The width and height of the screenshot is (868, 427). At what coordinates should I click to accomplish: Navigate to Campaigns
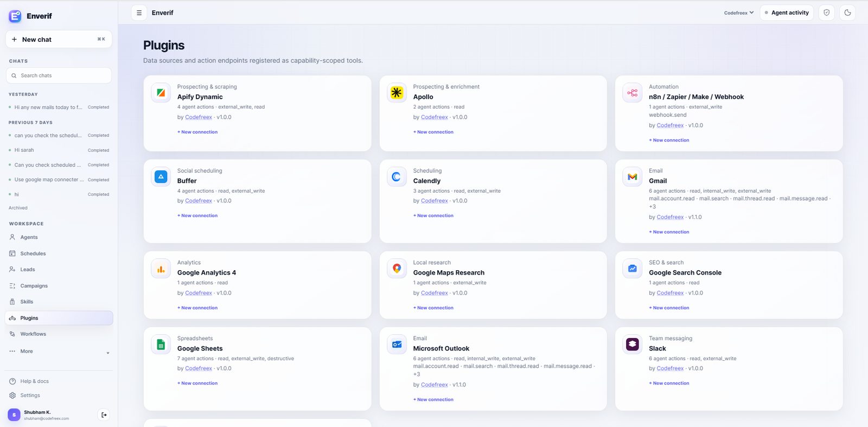point(59,286)
